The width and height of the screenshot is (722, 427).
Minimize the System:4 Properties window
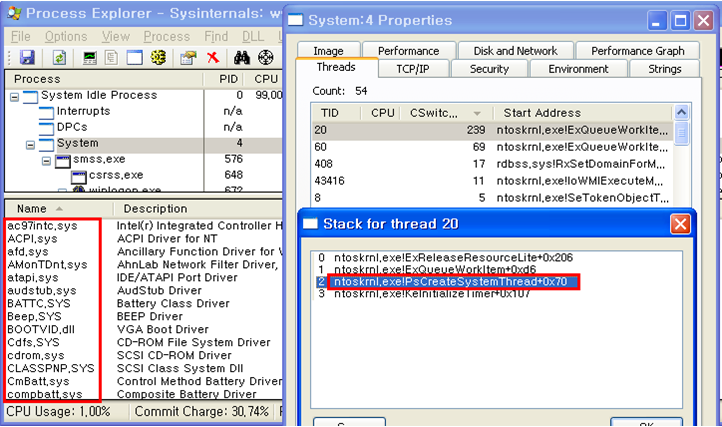[657, 21]
